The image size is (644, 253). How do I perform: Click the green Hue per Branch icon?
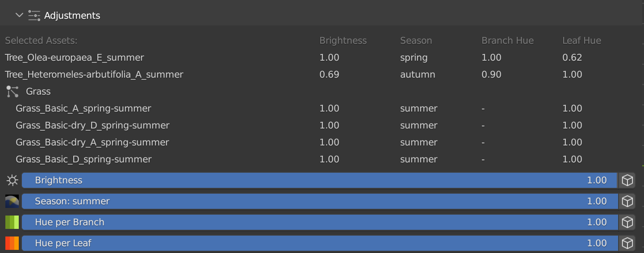click(x=12, y=222)
